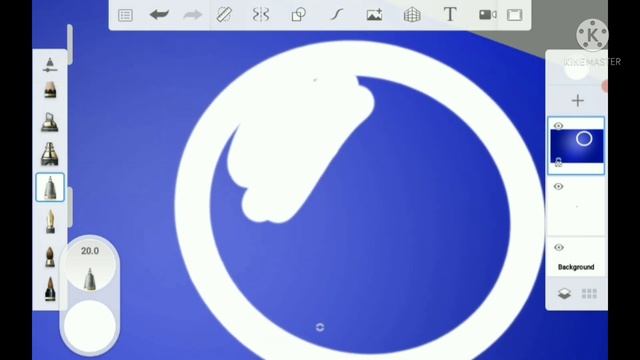Open the white color puck
Viewport: 640px width, 360px height.
tap(90, 327)
